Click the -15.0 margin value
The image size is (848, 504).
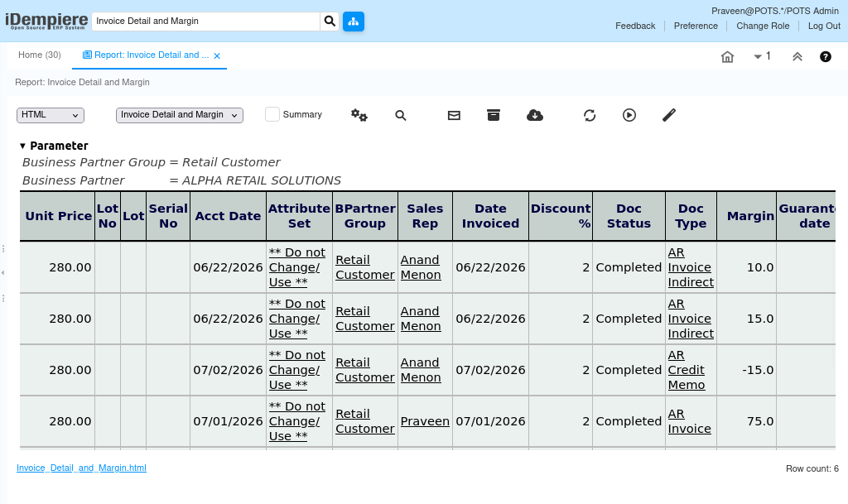tap(758, 370)
